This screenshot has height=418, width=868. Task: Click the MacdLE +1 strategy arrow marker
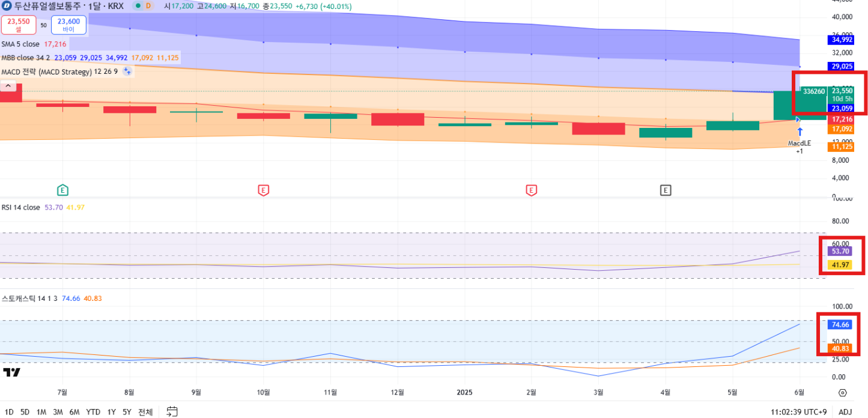tap(800, 139)
